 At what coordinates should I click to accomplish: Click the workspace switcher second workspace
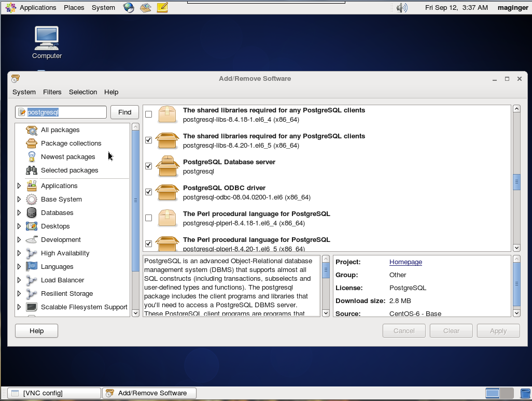coord(507,393)
